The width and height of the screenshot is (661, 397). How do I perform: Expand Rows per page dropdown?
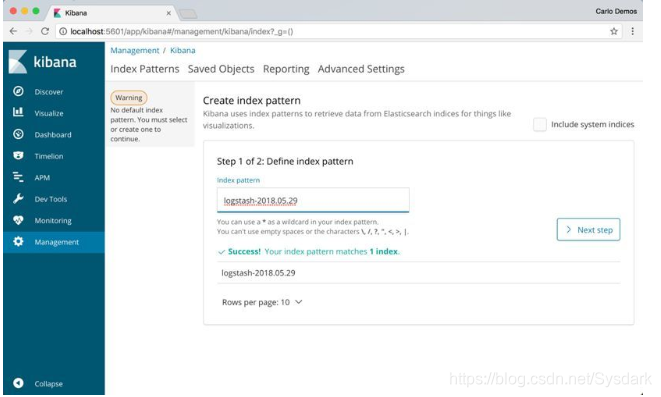[262, 302]
